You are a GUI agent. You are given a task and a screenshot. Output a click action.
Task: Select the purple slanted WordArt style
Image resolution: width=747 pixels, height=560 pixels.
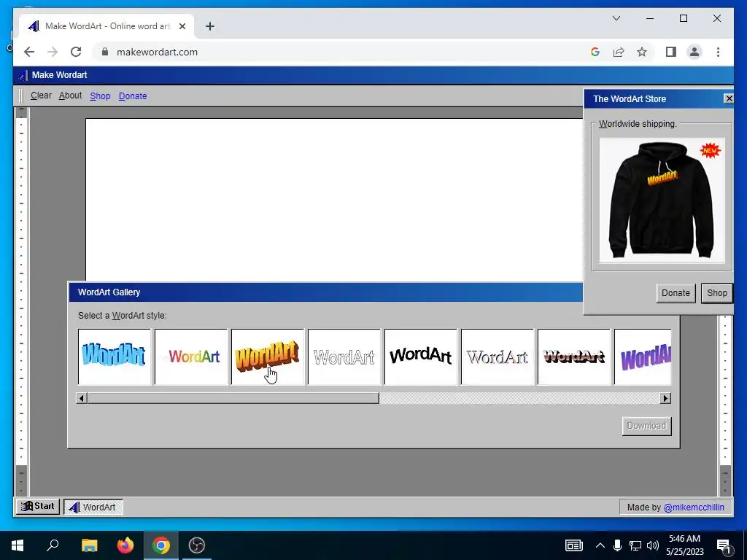[643, 357]
